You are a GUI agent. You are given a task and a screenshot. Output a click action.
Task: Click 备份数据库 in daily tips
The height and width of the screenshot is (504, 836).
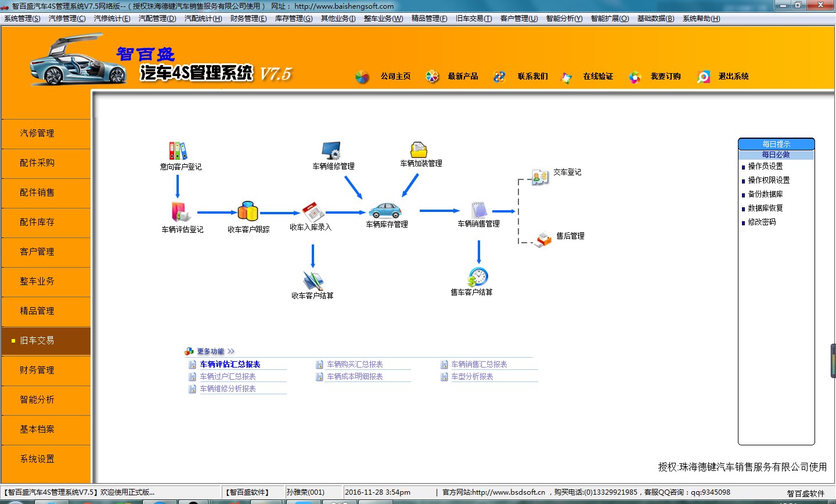point(765,195)
